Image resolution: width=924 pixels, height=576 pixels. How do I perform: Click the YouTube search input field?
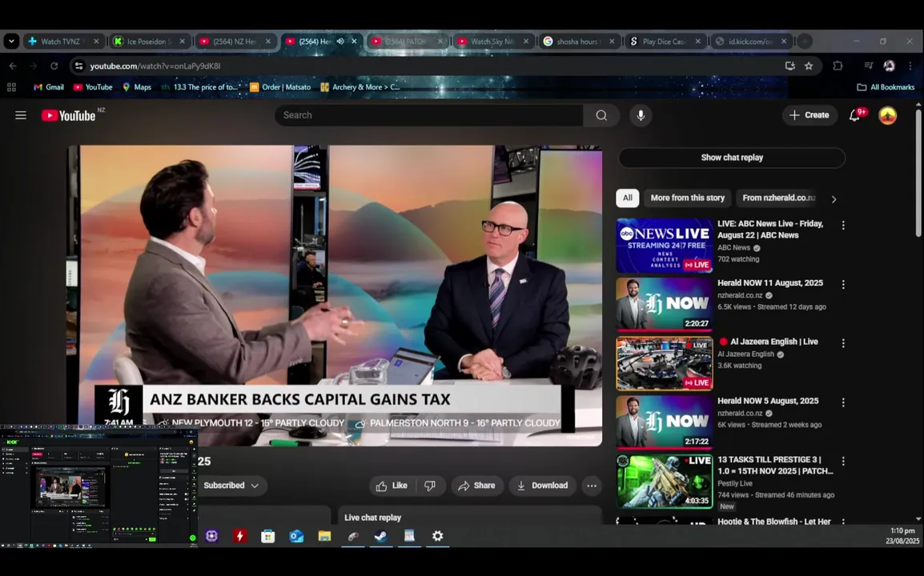[x=429, y=115]
